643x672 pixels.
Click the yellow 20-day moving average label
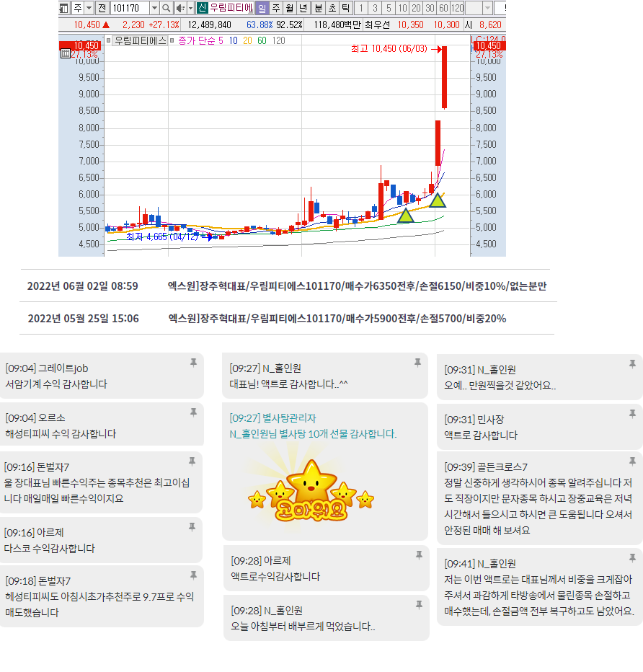point(247,40)
